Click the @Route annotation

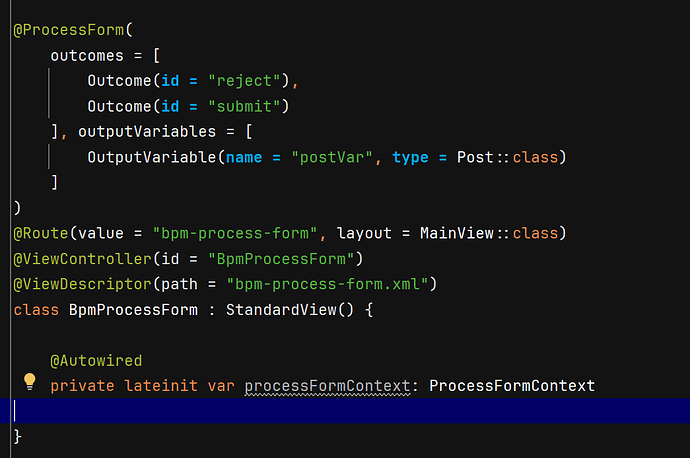pyautogui.click(x=41, y=233)
